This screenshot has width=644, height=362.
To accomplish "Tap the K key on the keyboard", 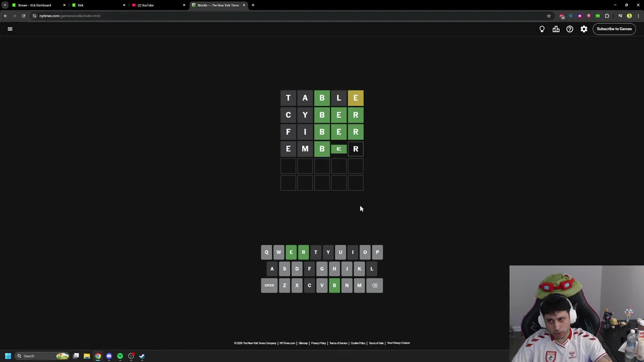I will click(359, 269).
